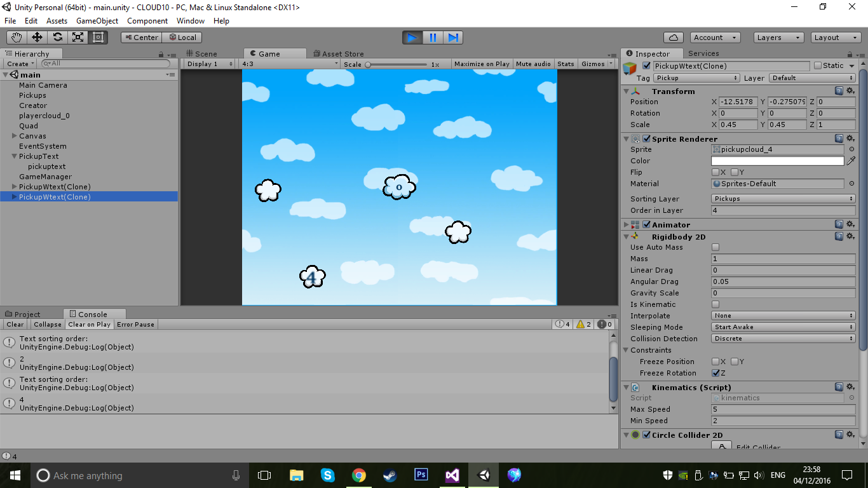
Task: Open Transform component help icon
Action: [839, 91]
